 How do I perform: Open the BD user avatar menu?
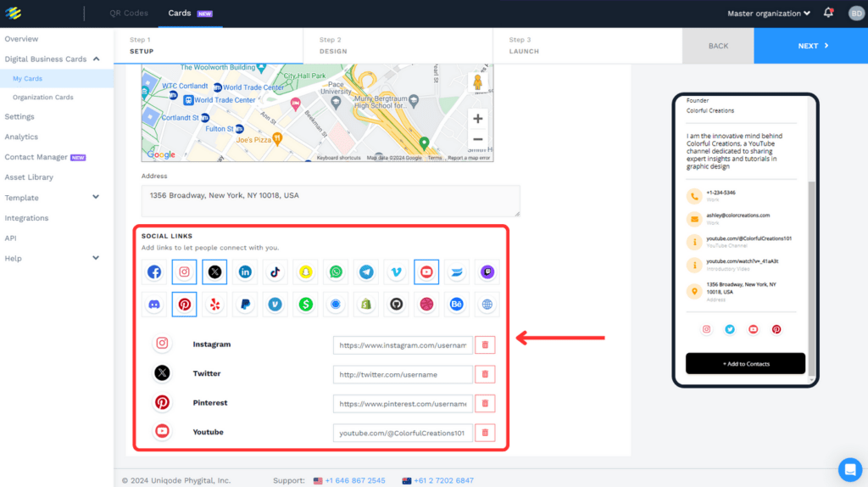pyautogui.click(x=856, y=14)
